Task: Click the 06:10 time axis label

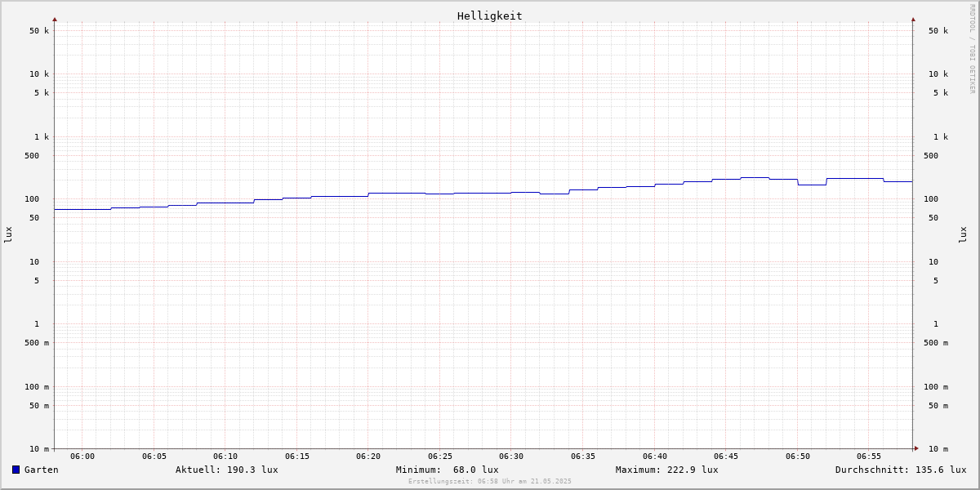Action: click(x=225, y=457)
